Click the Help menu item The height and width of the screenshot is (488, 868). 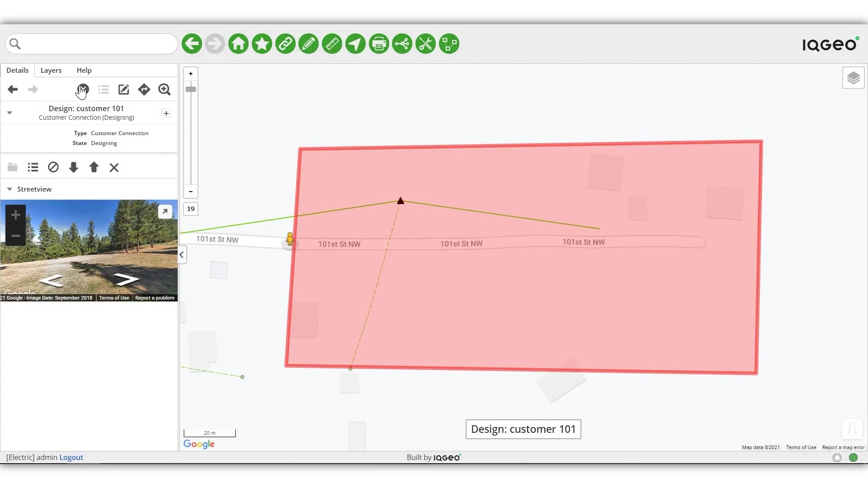click(x=84, y=70)
